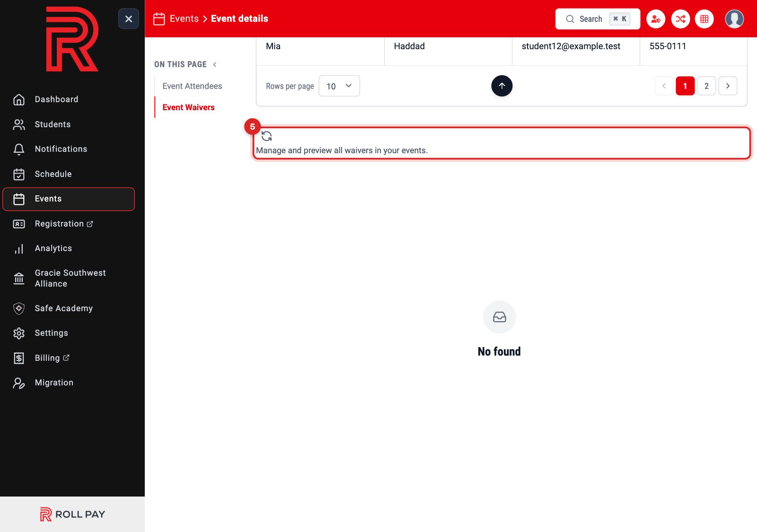Open the Search box in header
The image size is (757, 532).
coord(598,19)
